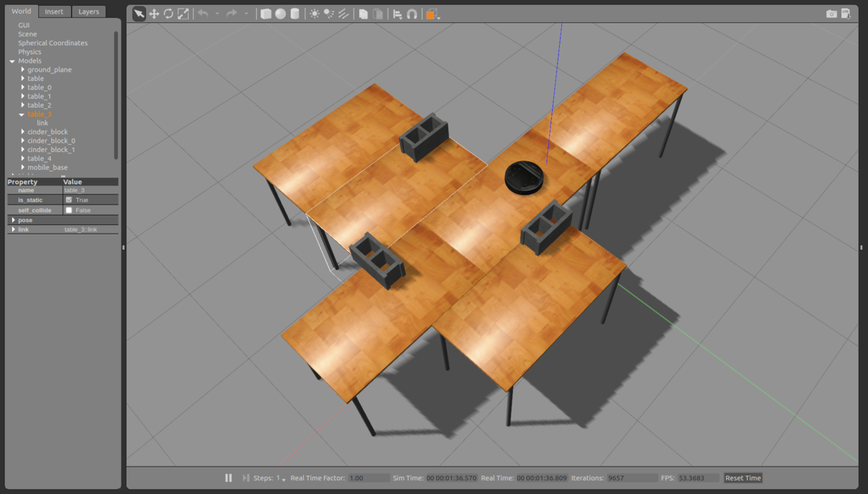The width and height of the screenshot is (868, 494).
Task: Click the Property column header
Action: pyautogui.click(x=34, y=182)
